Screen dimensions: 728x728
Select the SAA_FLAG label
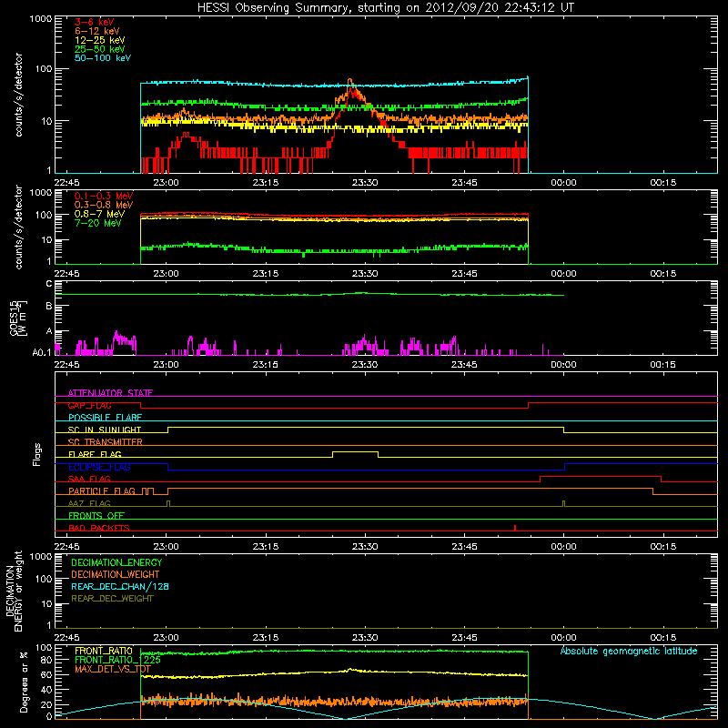[89, 479]
